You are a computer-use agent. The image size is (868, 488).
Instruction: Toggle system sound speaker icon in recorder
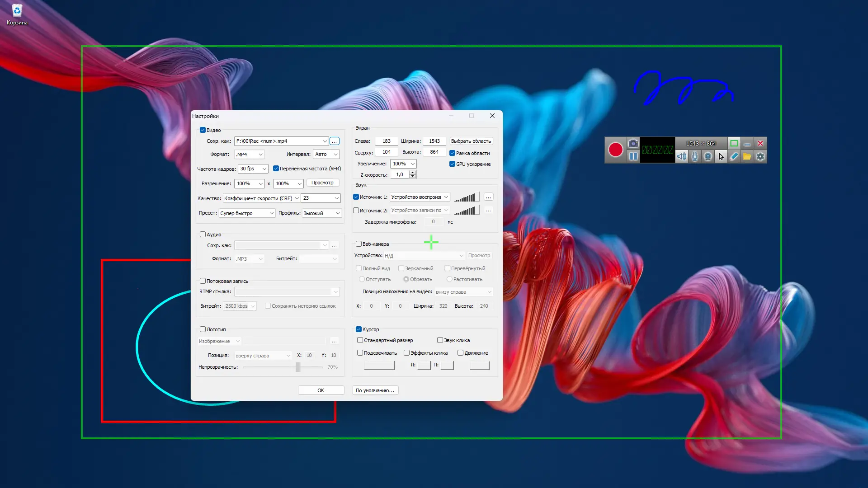click(681, 156)
